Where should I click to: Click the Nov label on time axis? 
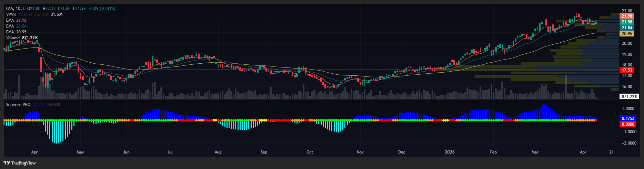coord(360,152)
